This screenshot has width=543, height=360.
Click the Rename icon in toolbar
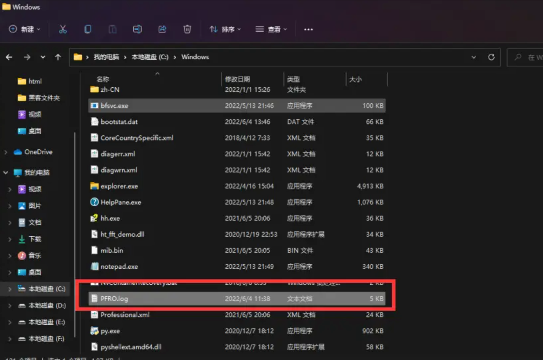137,29
